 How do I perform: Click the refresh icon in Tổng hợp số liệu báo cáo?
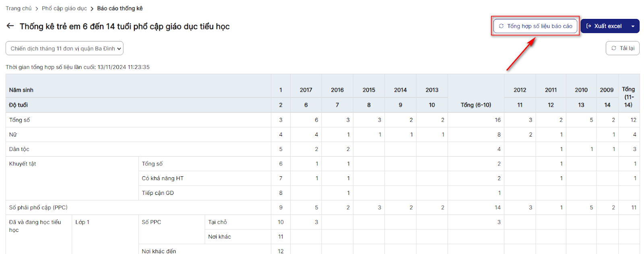coord(501,26)
